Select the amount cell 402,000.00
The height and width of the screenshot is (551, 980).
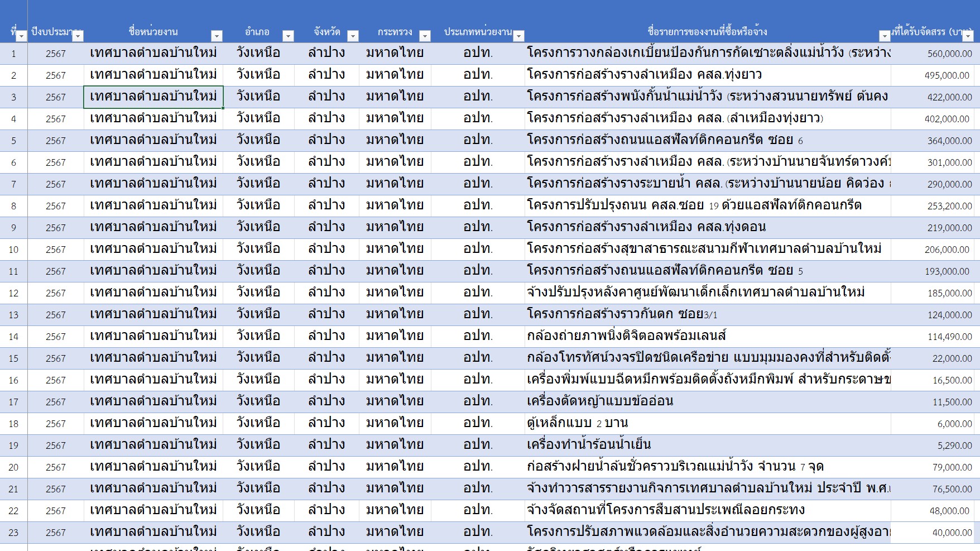933,119
